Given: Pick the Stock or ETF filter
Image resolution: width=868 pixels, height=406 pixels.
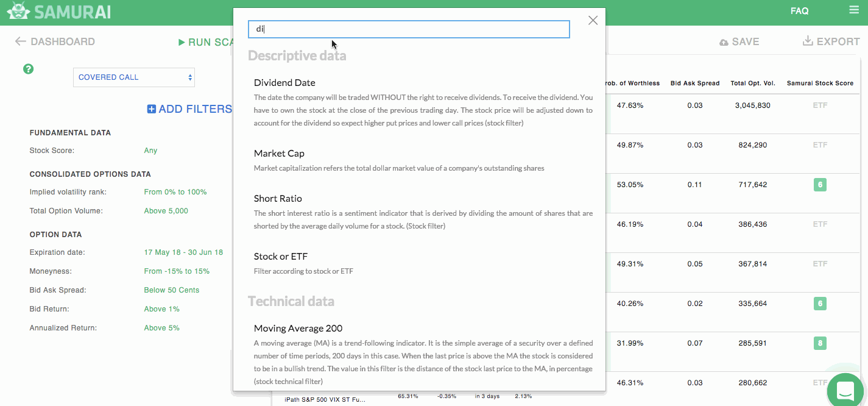Looking at the screenshot, I should coord(280,257).
